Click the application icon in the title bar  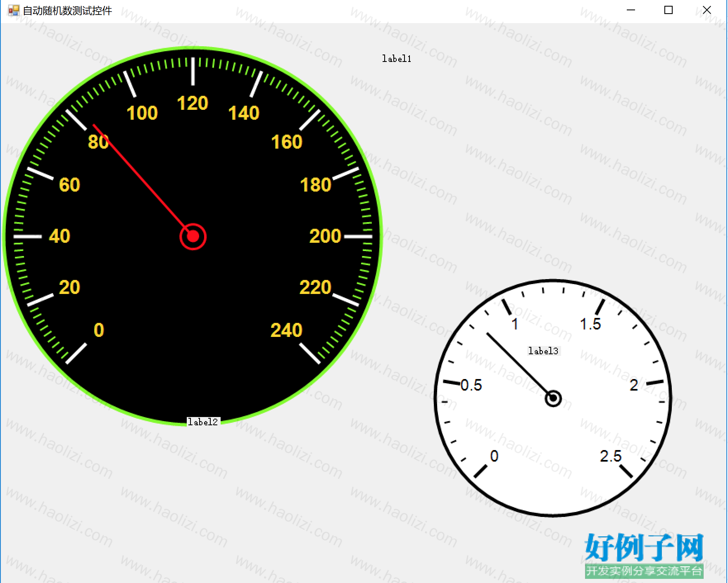(14, 10)
